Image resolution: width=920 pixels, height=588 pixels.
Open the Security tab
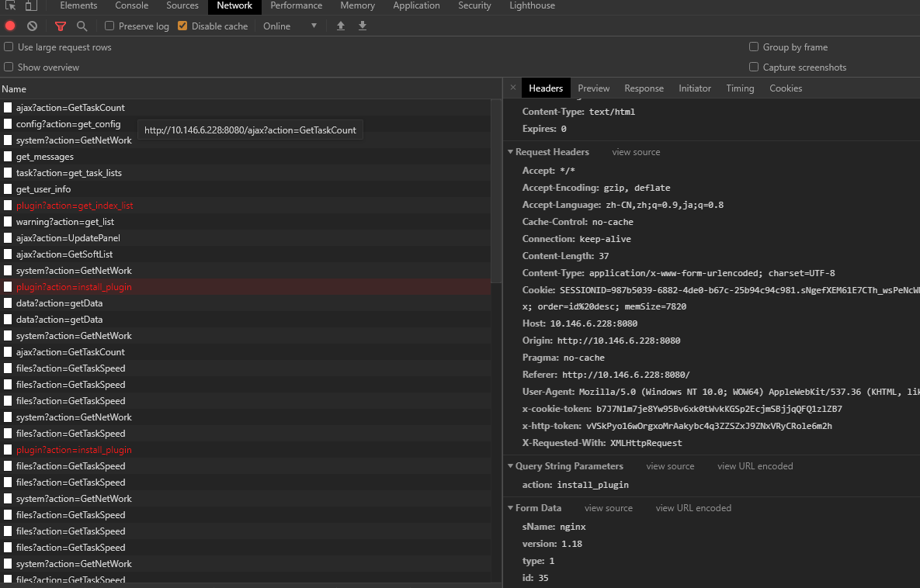point(474,5)
